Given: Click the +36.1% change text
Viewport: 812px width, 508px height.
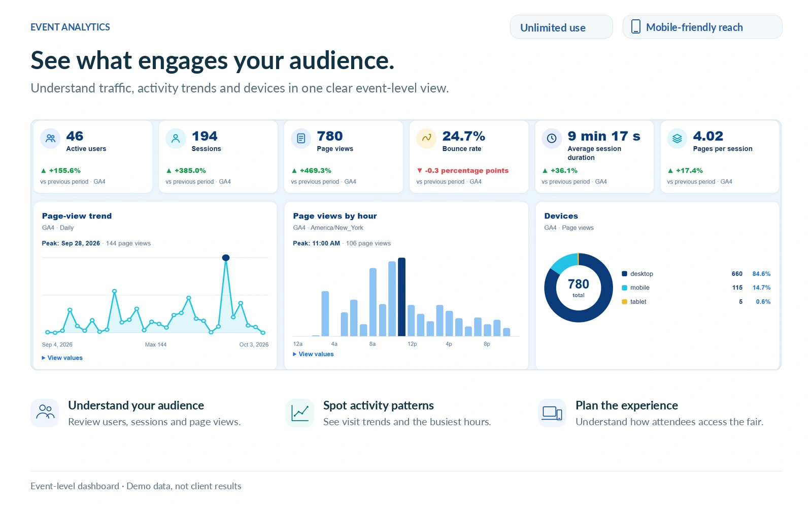Looking at the screenshot, I should (x=564, y=171).
